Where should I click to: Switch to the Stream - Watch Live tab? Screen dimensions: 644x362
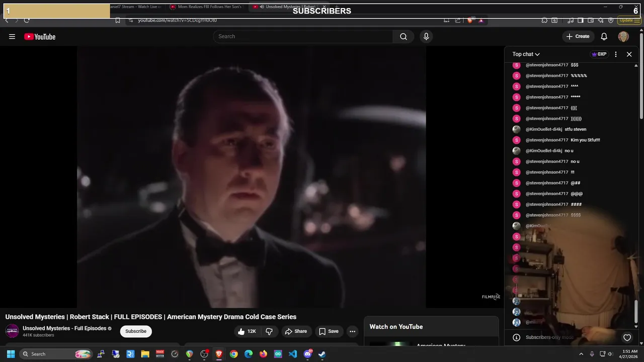click(137, 7)
